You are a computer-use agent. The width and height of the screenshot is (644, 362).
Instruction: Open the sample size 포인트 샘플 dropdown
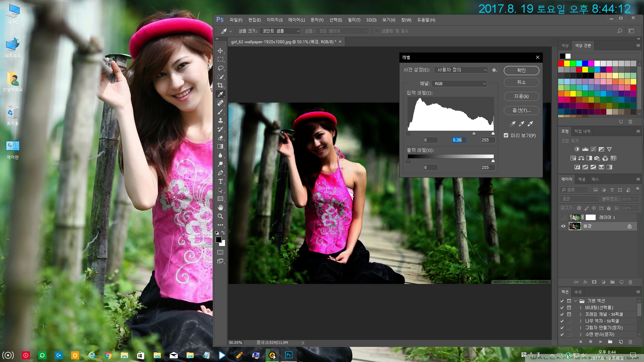(x=280, y=31)
